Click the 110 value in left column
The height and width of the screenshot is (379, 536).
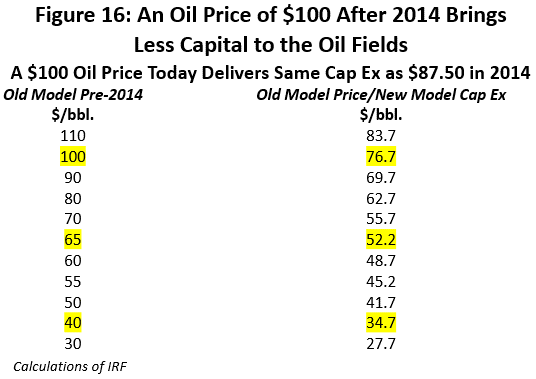pos(73,136)
